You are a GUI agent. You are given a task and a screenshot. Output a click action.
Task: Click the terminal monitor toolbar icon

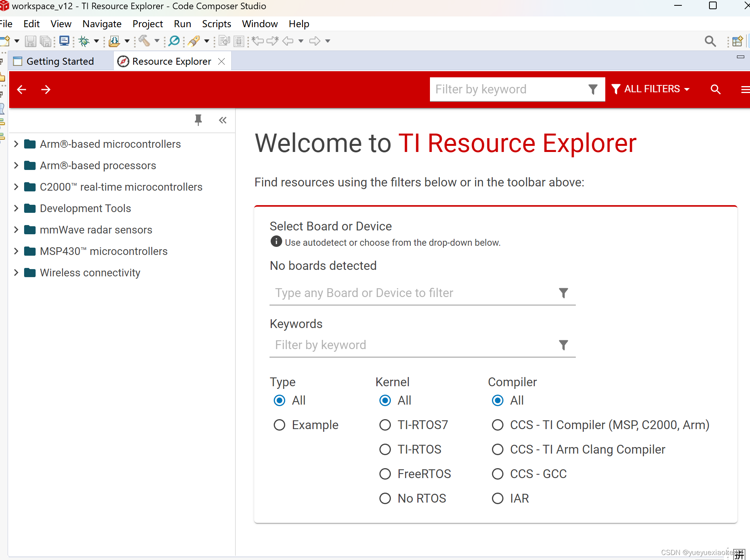pyautogui.click(x=64, y=41)
